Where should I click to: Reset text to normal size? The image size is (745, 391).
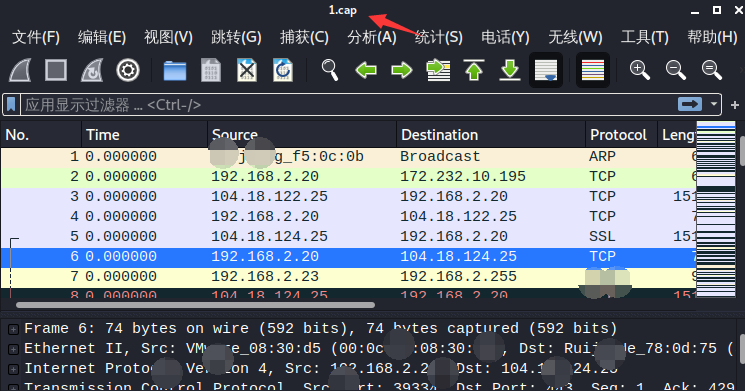click(x=712, y=70)
